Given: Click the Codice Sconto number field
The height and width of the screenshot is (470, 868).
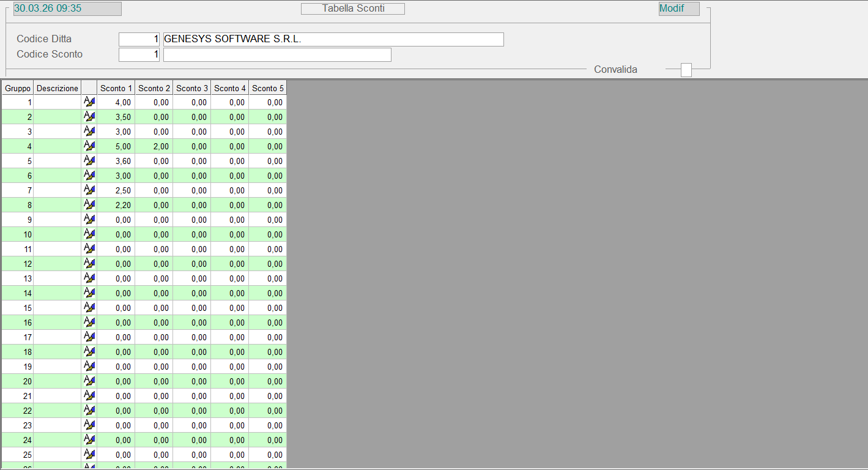Looking at the screenshot, I should [139, 54].
